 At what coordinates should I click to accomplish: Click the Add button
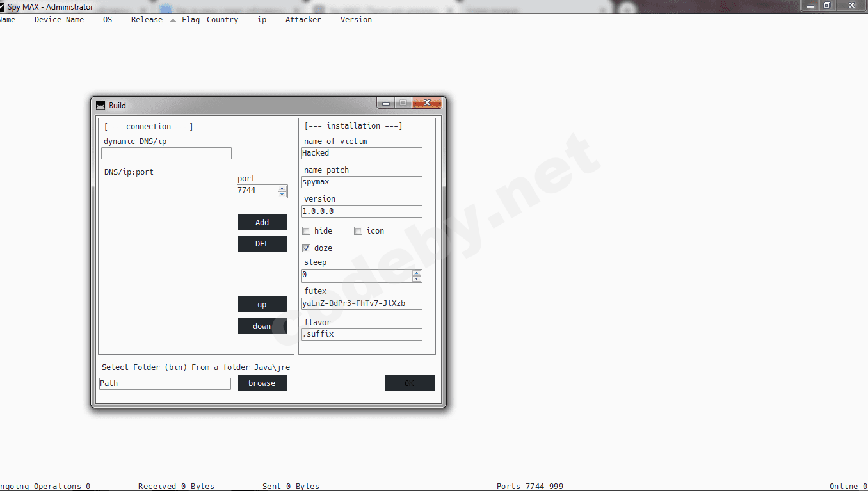coord(262,222)
